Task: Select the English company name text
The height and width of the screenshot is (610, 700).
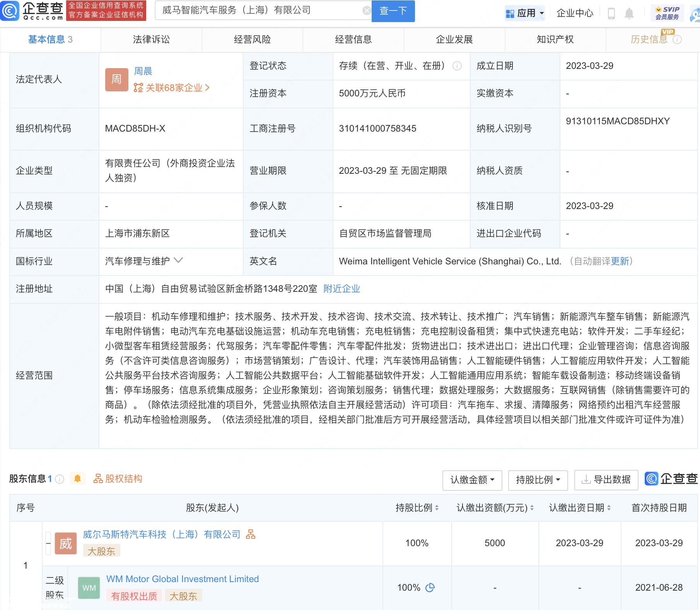Action: (x=450, y=261)
